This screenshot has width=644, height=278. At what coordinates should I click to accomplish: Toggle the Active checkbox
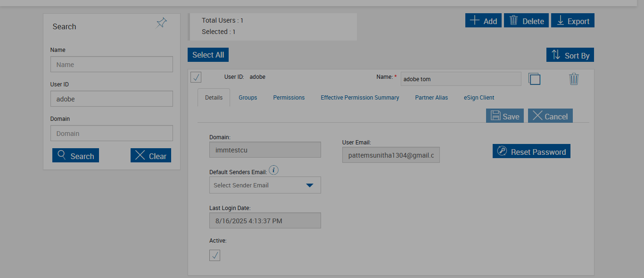point(215,255)
